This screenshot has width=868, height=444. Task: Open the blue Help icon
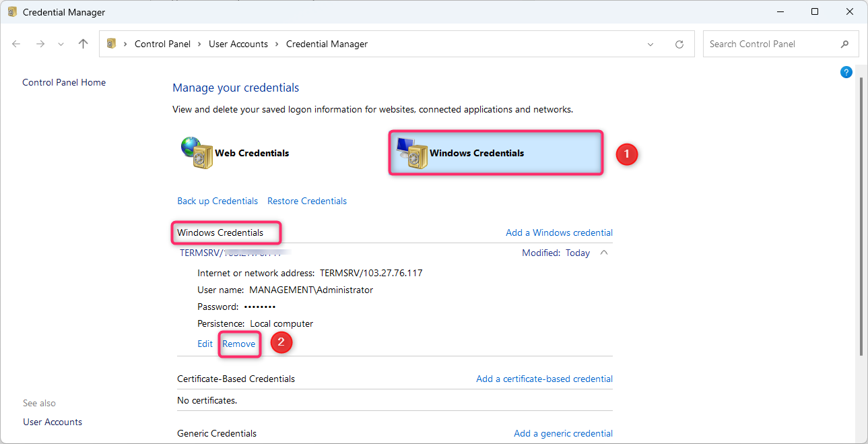(846, 73)
